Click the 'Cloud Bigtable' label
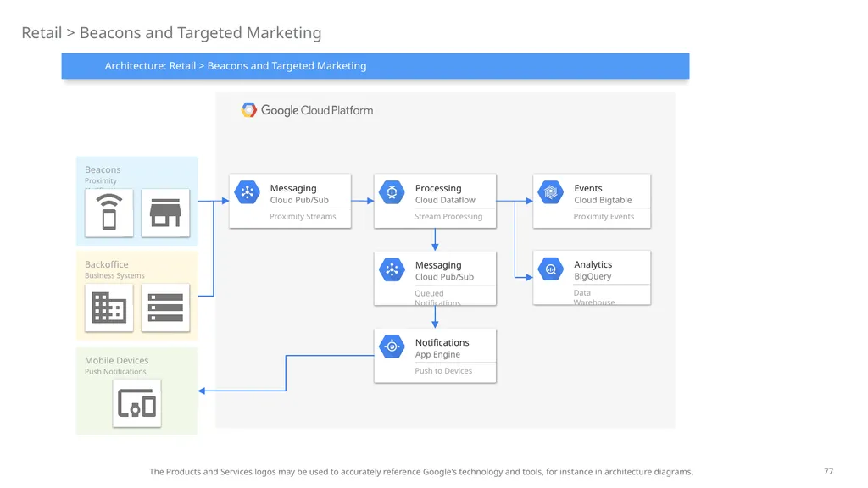 pyautogui.click(x=603, y=200)
